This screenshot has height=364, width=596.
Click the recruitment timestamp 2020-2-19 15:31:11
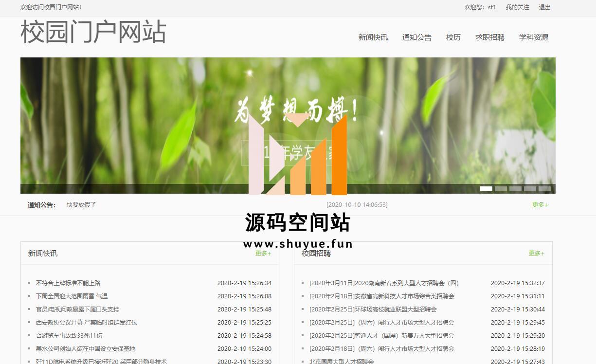(518, 296)
